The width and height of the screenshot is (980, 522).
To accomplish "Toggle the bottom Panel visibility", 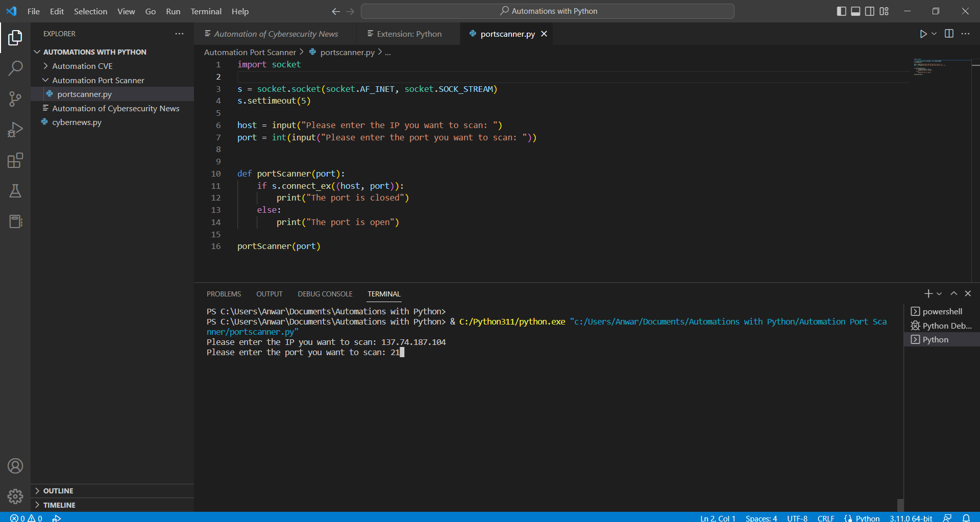I will (x=855, y=11).
